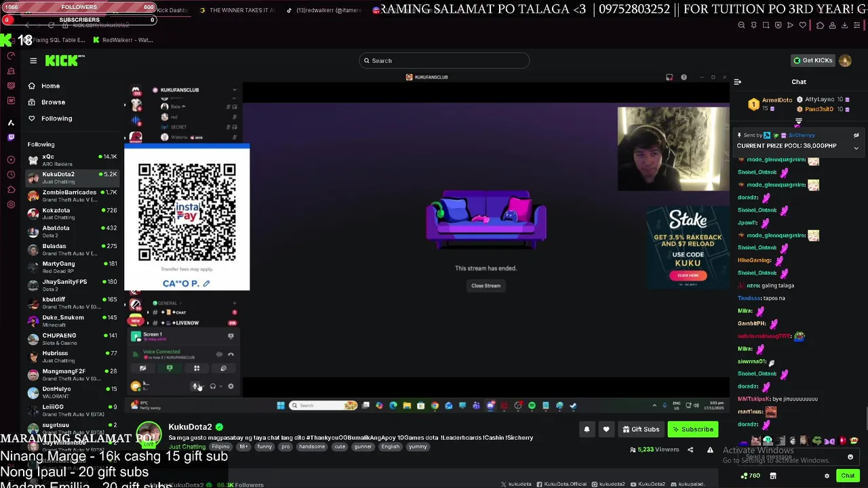Viewport: 868px width, 488px height.
Task: Open Abatdota channel in Following list
Action: click(x=72, y=231)
